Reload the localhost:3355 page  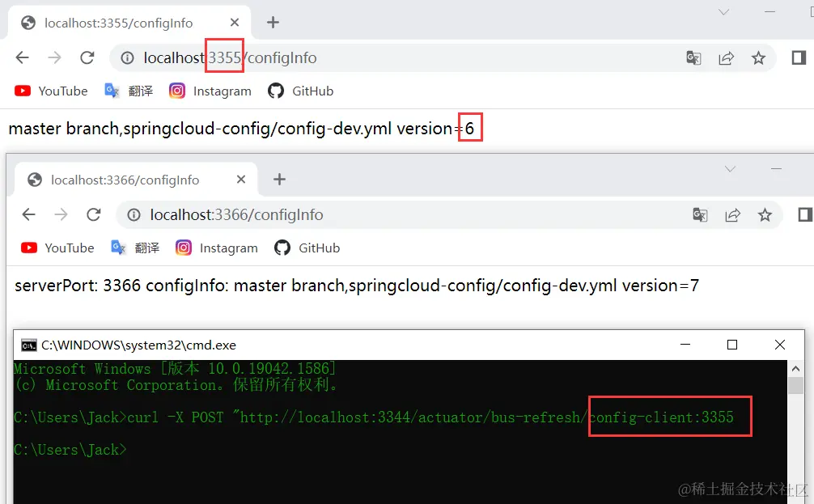[87, 57]
